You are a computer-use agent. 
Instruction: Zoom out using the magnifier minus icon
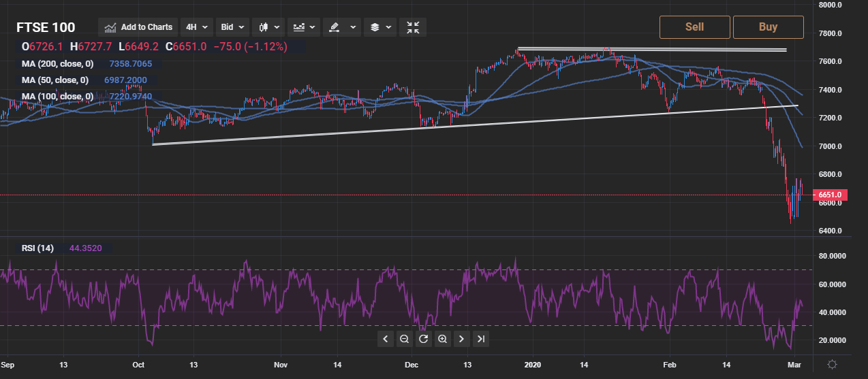[x=404, y=339]
